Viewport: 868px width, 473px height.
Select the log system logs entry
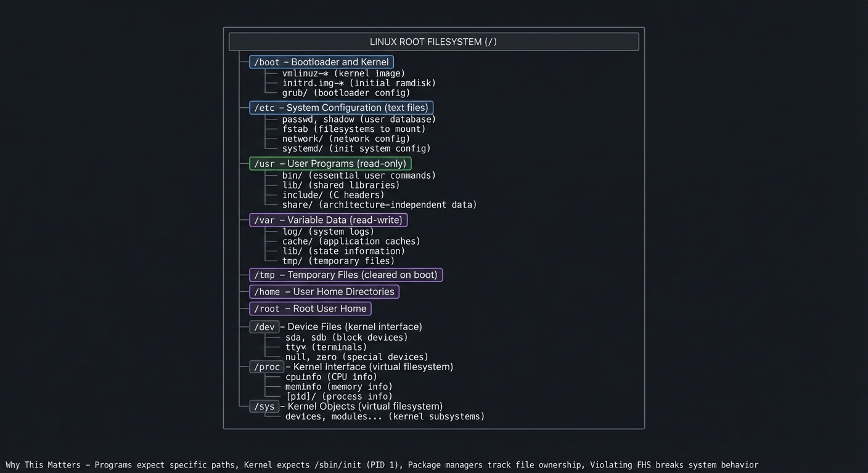(327, 232)
